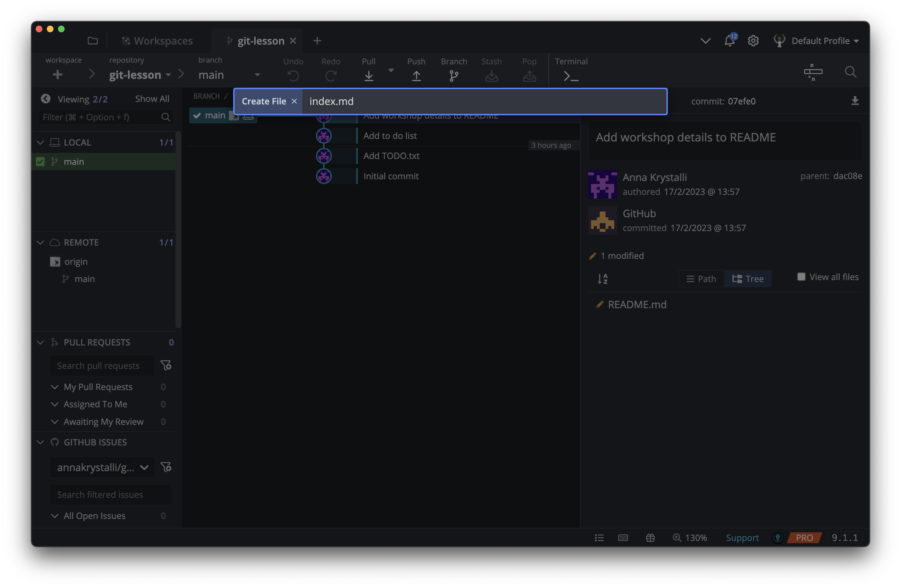Pull changes with the Pull icon
Viewport: 901px width, 588px height.
coord(368,76)
